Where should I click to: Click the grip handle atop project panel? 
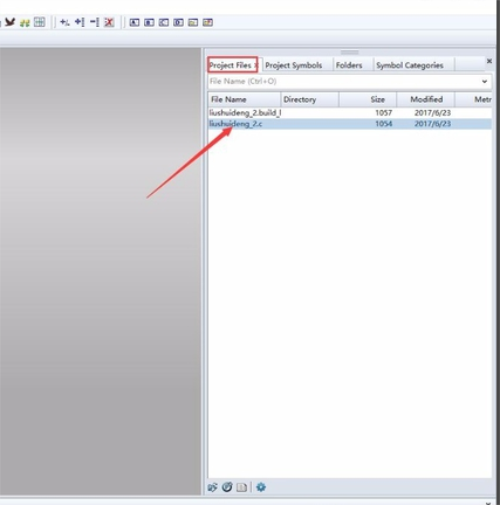[x=350, y=52]
